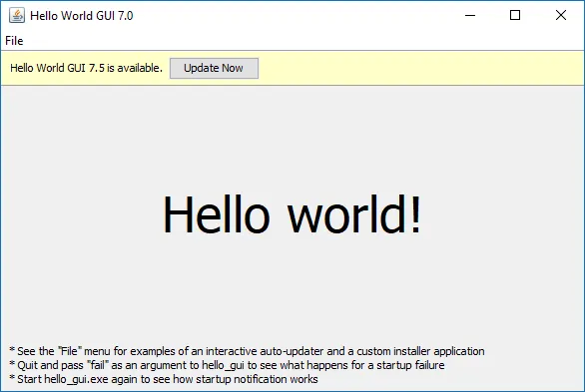Click the "Hello World GUI 7.0" window title
Image resolution: width=585 pixels, height=392 pixels.
point(81,16)
